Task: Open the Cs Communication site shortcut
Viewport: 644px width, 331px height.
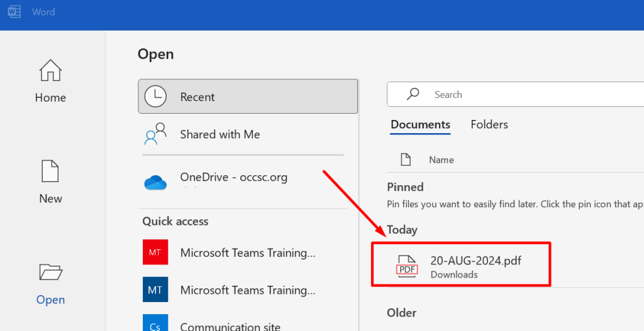Action: (155, 323)
